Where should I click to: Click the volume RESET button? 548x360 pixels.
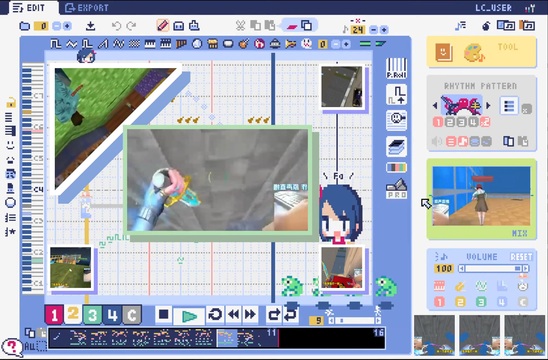(521, 257)
